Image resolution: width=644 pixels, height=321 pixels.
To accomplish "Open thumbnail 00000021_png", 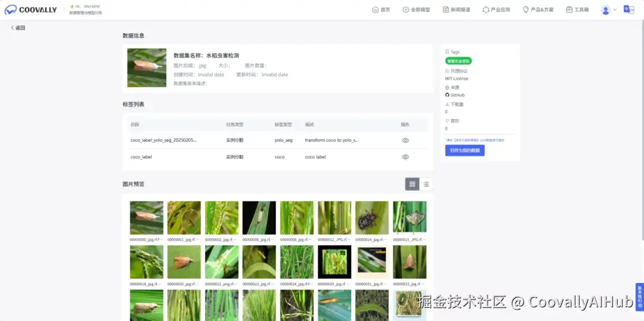I will tap(222, 262).
